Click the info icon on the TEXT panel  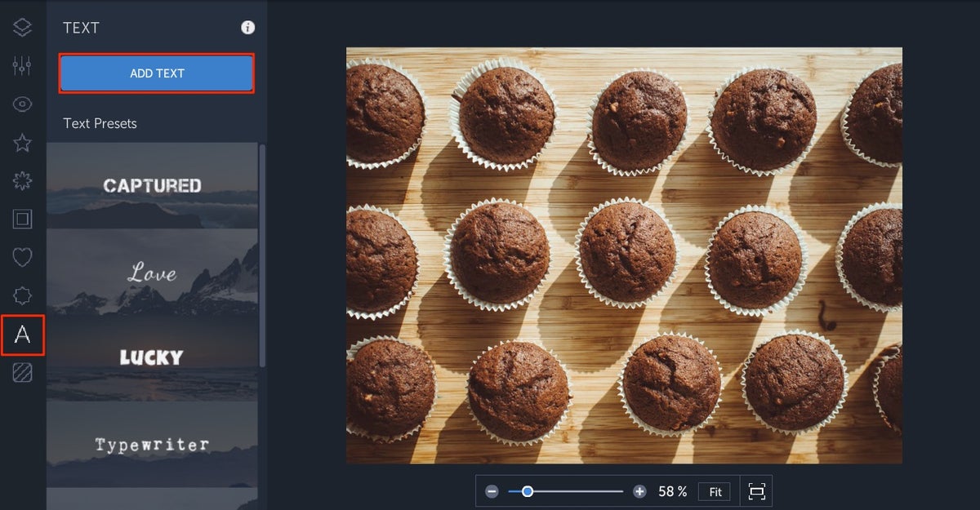click(x=247, y=26)
